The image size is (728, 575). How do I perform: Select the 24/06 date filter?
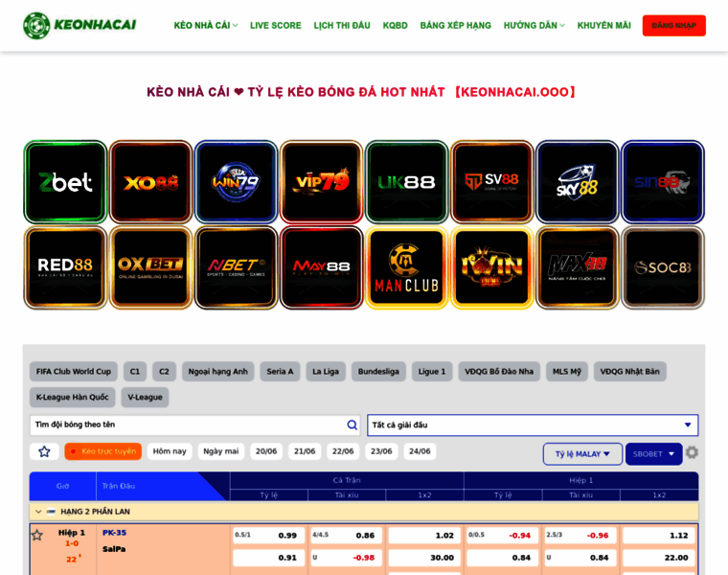point(420,451)
